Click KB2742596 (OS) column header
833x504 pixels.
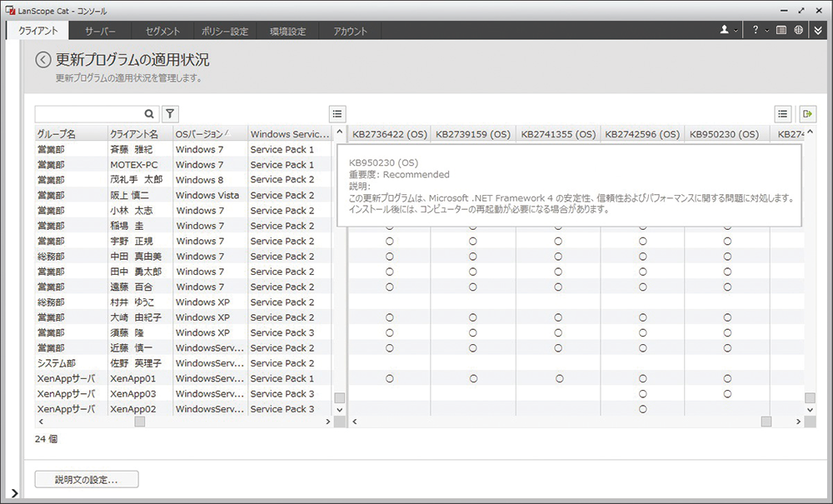(642, 134)
